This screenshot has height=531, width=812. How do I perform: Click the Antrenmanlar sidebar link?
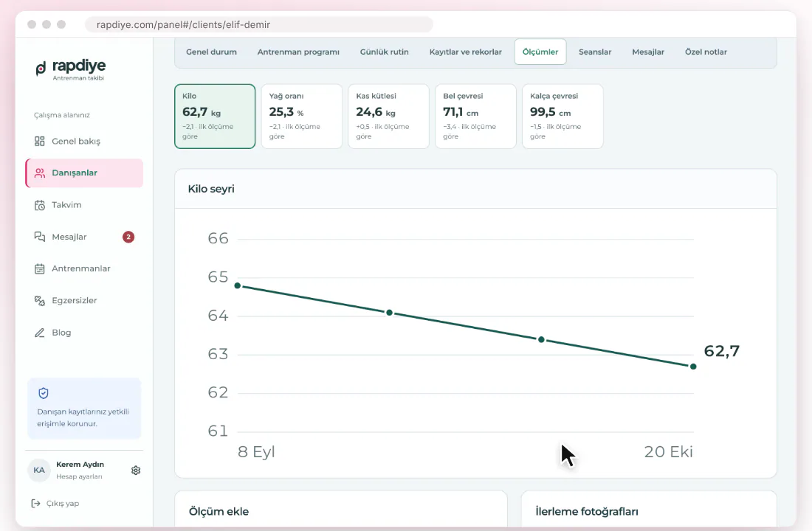click(84, 268)
